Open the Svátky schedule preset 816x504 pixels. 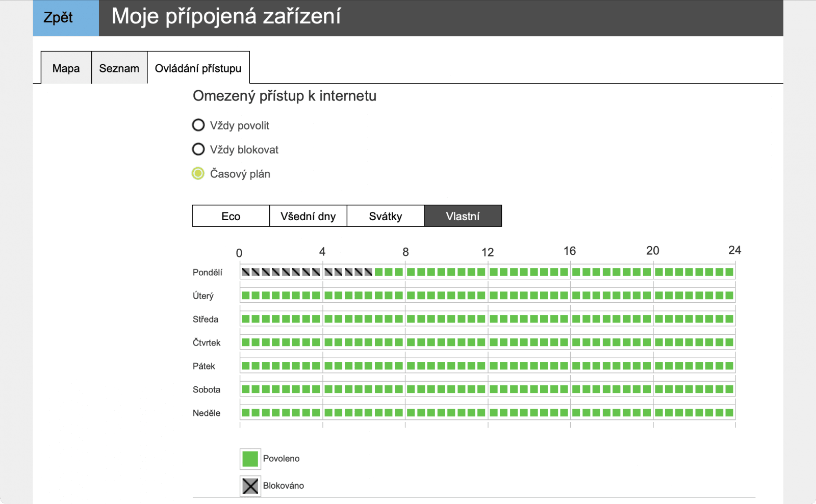tap(386, 216)
